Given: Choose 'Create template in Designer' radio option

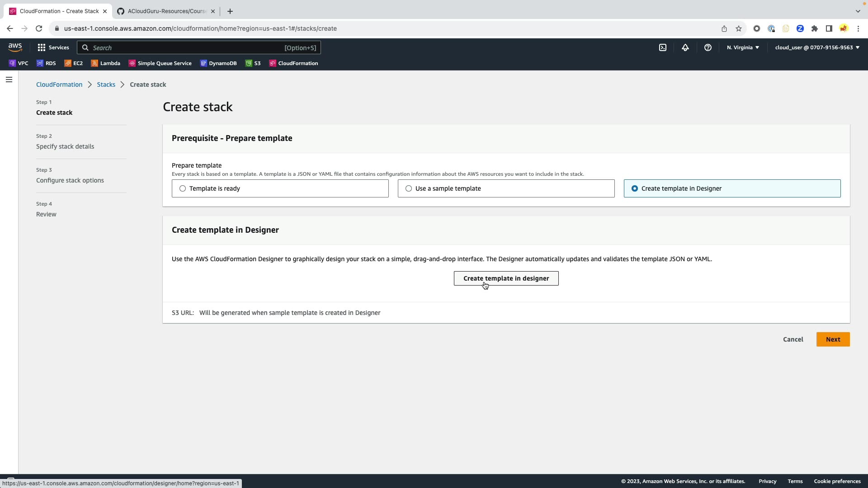Looking at the screenshot, I should tap(635, 188).
